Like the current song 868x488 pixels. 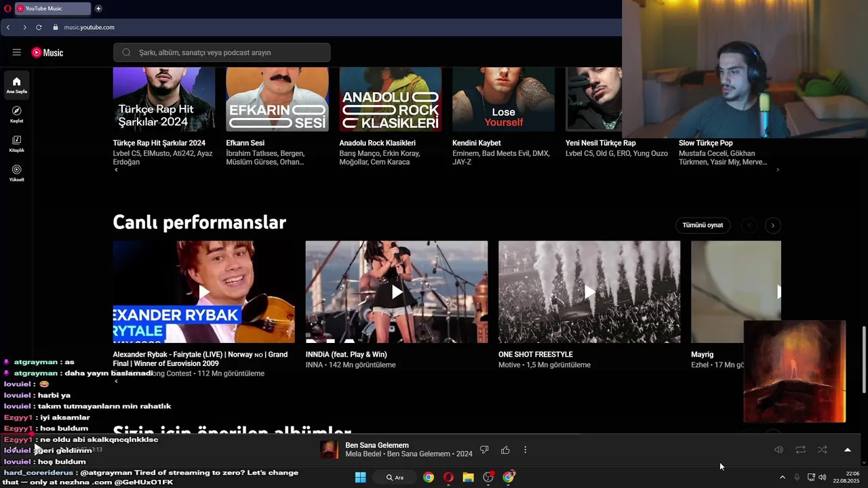(x=505, y=449)
